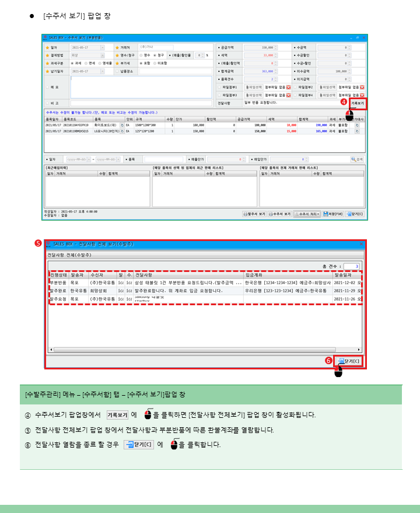Click 품목 search input field

point(163,159)
